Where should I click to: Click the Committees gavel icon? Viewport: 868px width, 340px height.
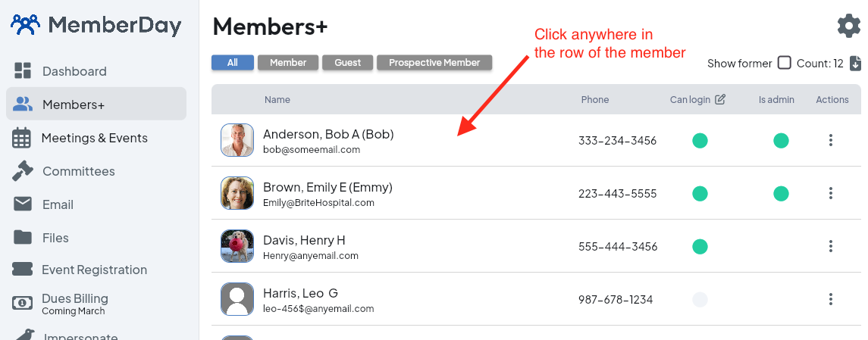pyautogui.click(x=23, y=171)
